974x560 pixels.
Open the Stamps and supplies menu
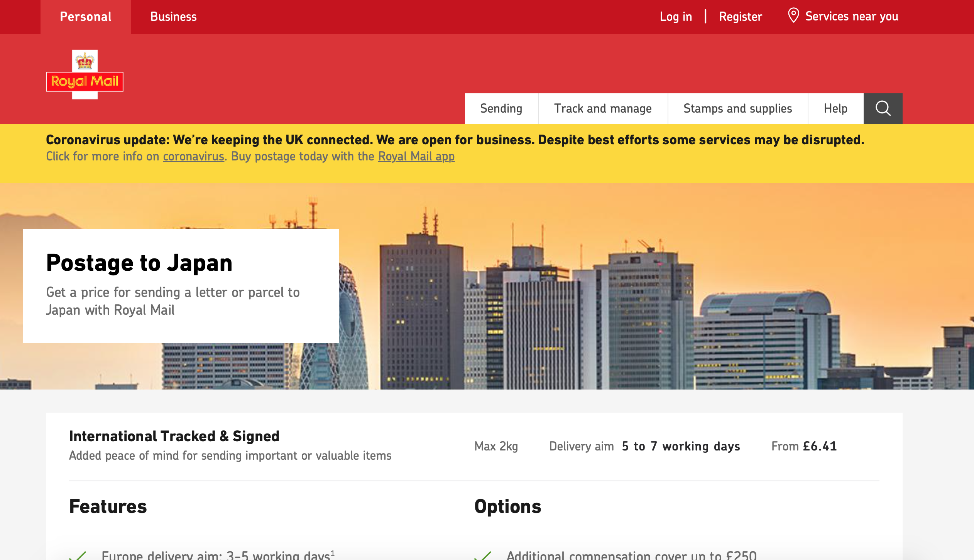click(737, 108)
